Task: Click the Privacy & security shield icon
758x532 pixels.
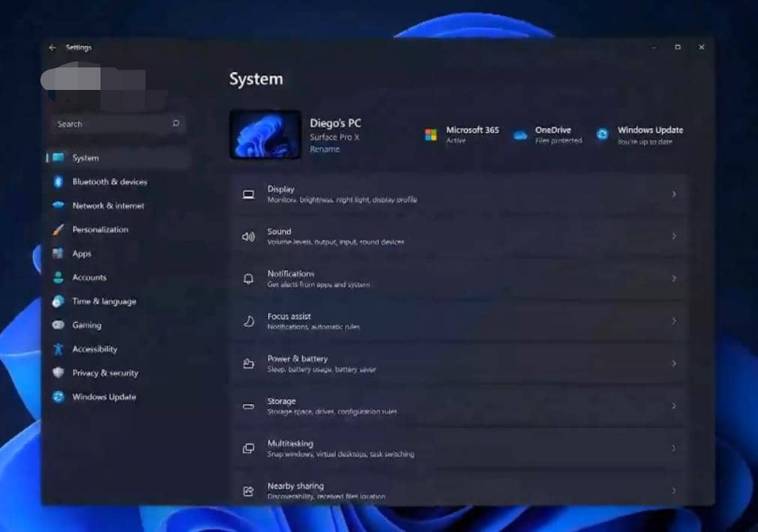Action: 58,373
